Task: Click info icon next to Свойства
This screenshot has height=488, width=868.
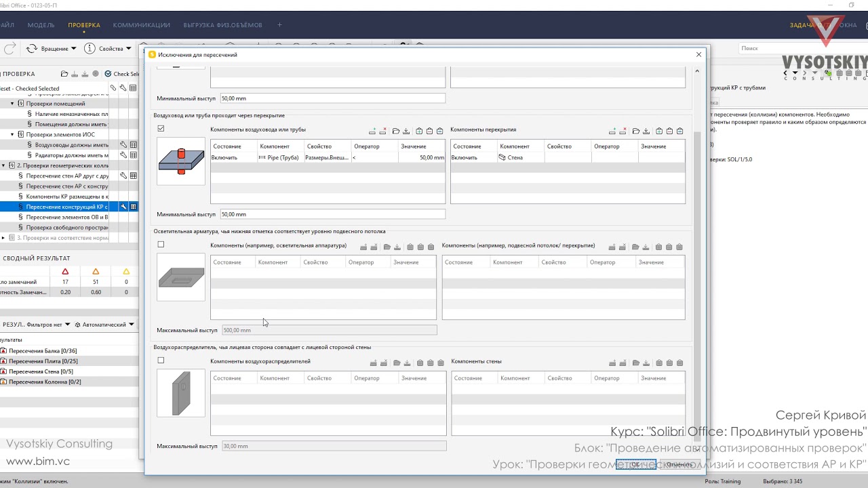Action: 90,49
